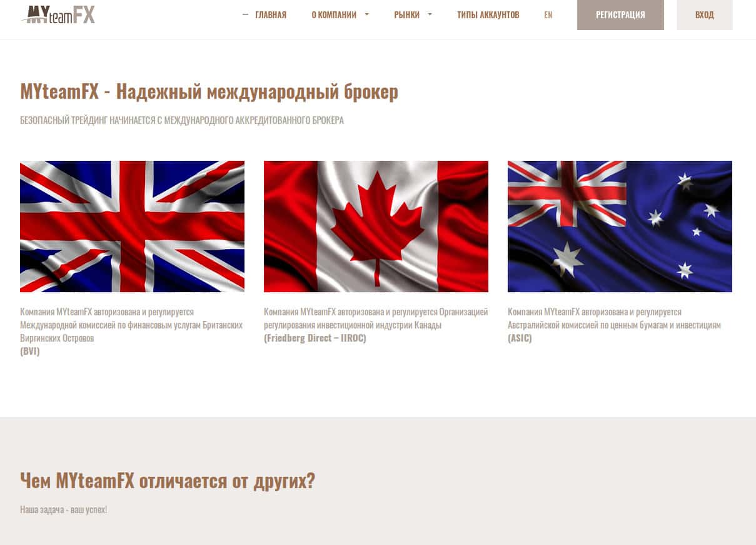
Task: Click the subtitle БЕЗОПАСНЫЙ ТРЕЙДИНГ НАЧИНАЕТСЯ
Action: pos(182,120)
